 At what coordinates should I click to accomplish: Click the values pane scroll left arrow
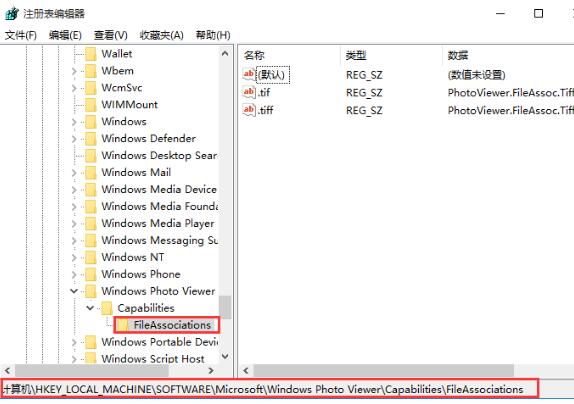[246, 371]
